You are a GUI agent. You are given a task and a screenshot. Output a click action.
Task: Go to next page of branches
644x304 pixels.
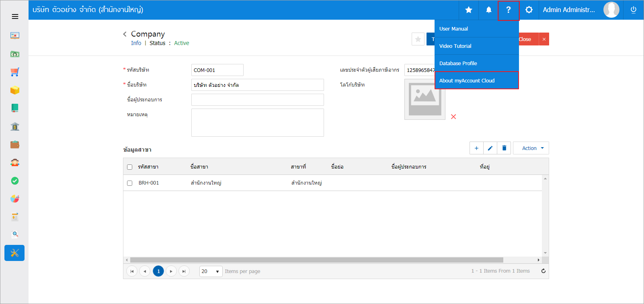coord(171,271)
